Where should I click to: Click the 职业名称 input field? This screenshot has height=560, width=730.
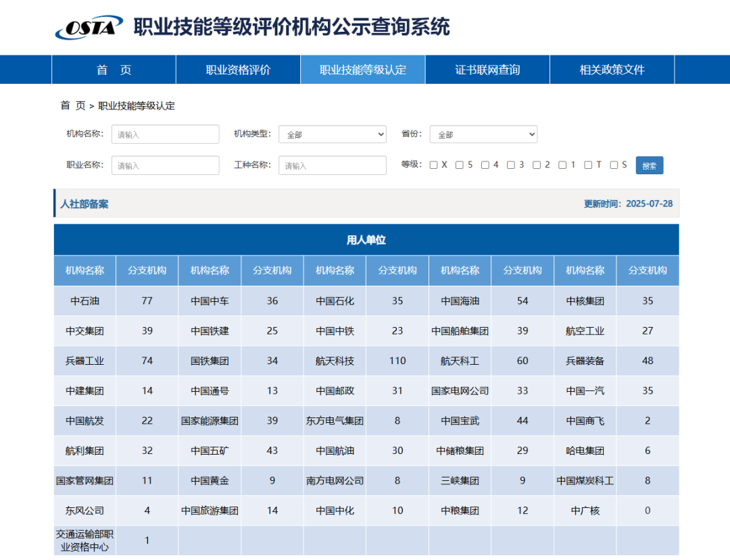(x=165, y=166)
